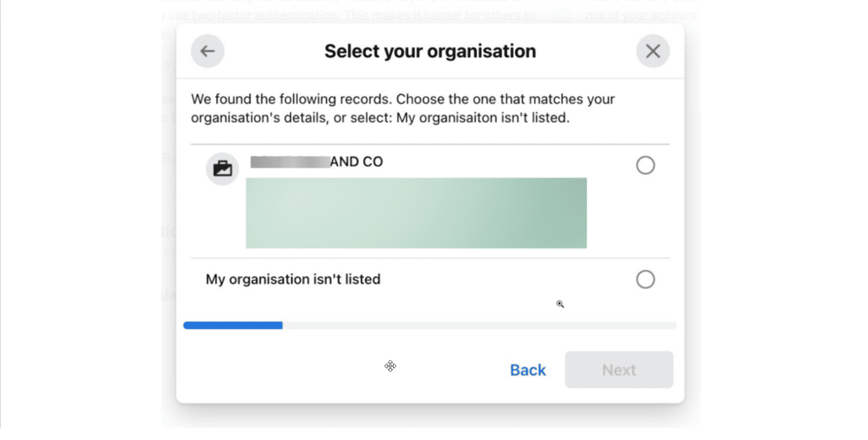Viewport: 868px width, 440px height.
Task: Choose the My organisation isn't listed radio
Action: point(645,279)
